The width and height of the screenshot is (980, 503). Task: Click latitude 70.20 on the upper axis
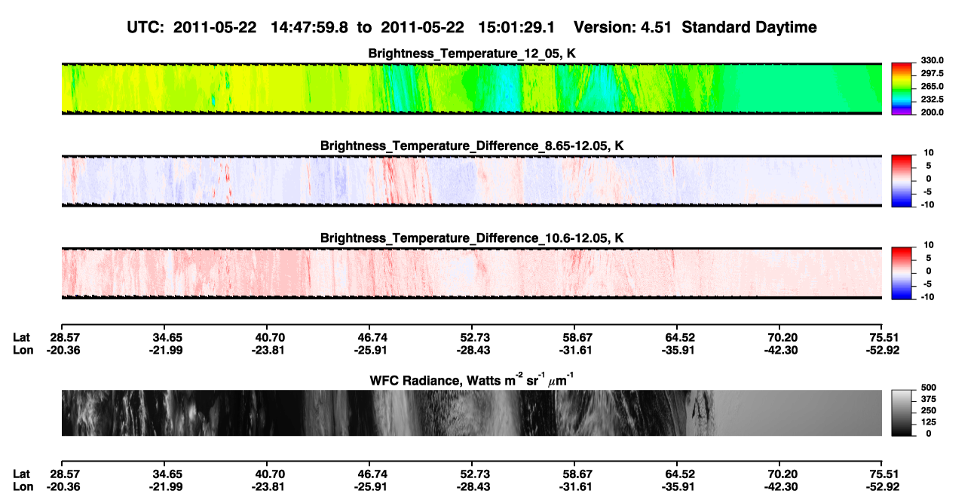tap(782, 338)
